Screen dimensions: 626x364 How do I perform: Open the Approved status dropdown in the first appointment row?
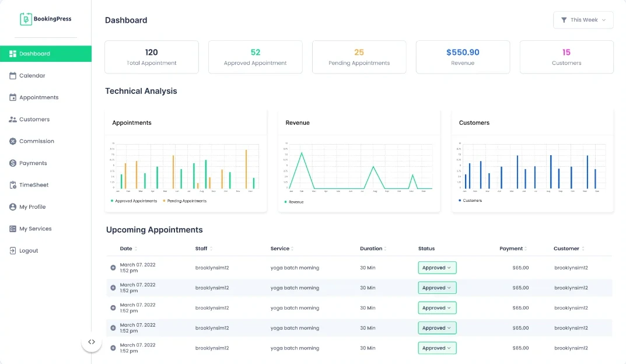pos(437,268)
